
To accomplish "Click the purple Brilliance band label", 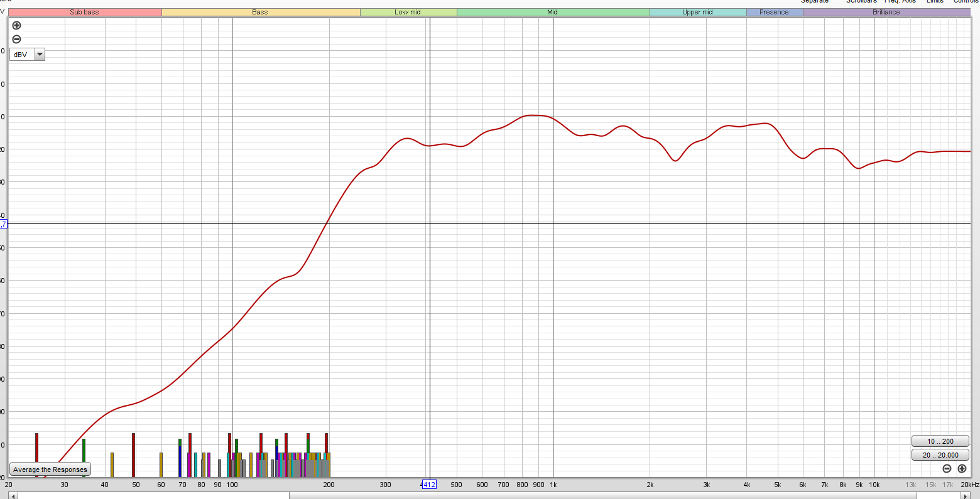I will (886, 12).
